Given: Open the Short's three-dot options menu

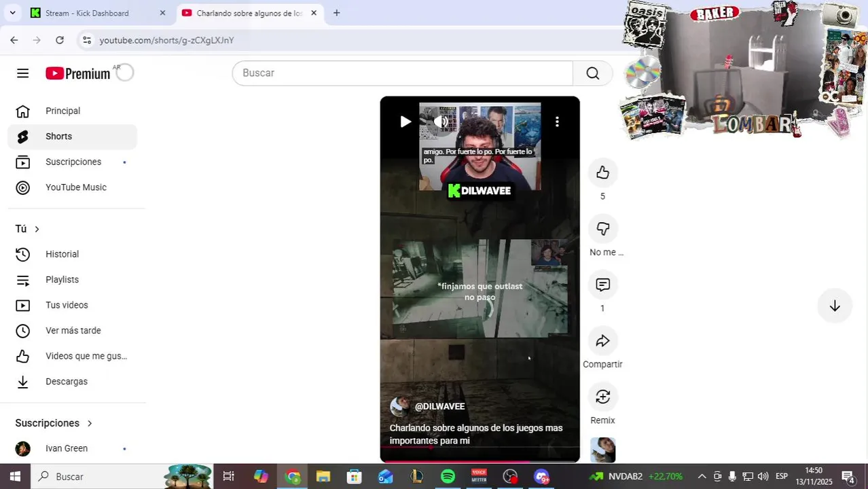Looking at the screenshot, I should [557, 122].
